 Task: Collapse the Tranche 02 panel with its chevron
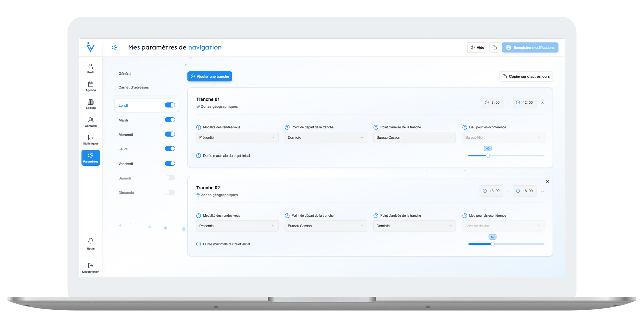pyautogui.click(x=543, y=191)
